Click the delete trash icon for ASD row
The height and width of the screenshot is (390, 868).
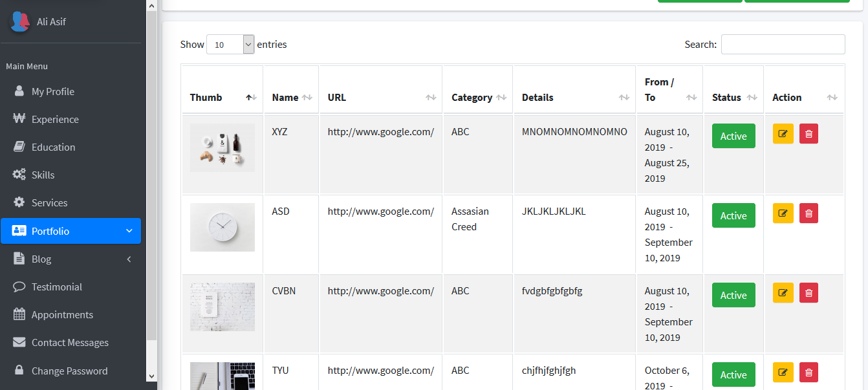[x=808, y=213]
